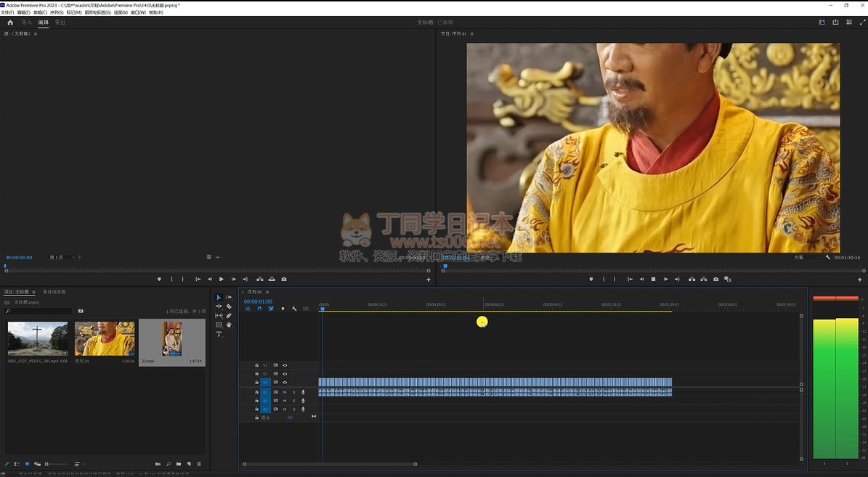Switch to the 导出 export tab
Image resolution: width=868 pixels, height=477 pixels.
click(x=60, y=23)
